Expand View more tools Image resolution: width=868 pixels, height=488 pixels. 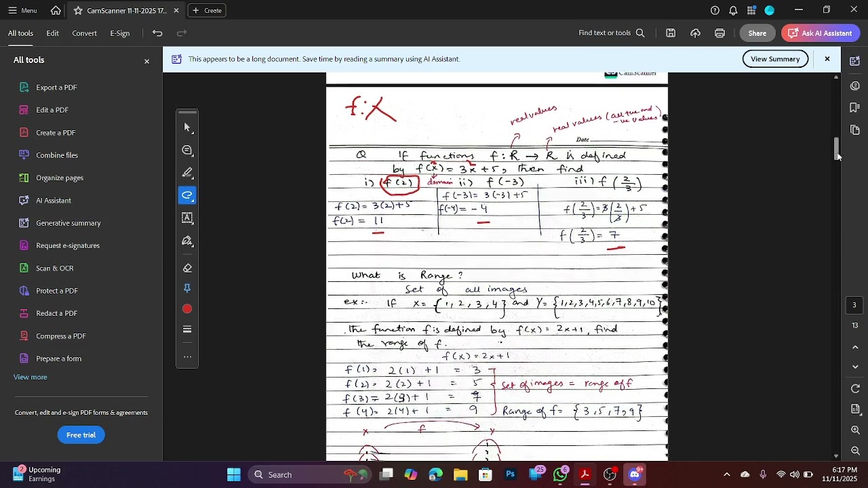[x=31, y=377]
